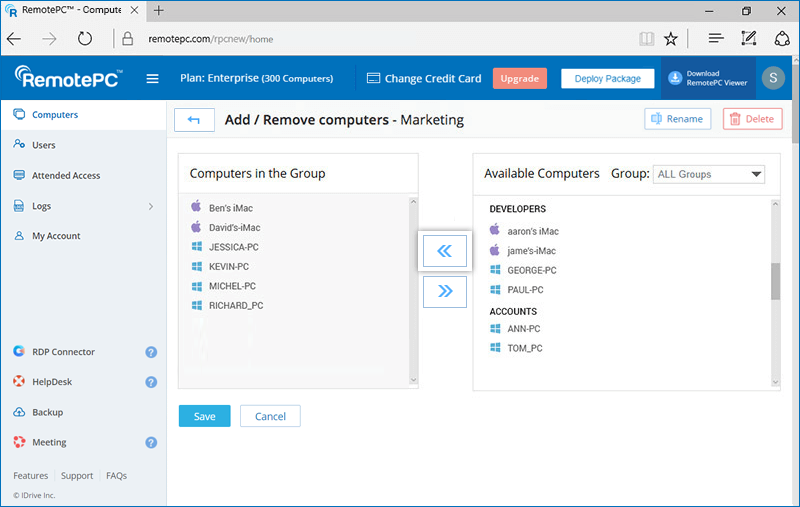Select MICHEL-PC in group
This screenshot has width=800, height=507.
point(232,286)
